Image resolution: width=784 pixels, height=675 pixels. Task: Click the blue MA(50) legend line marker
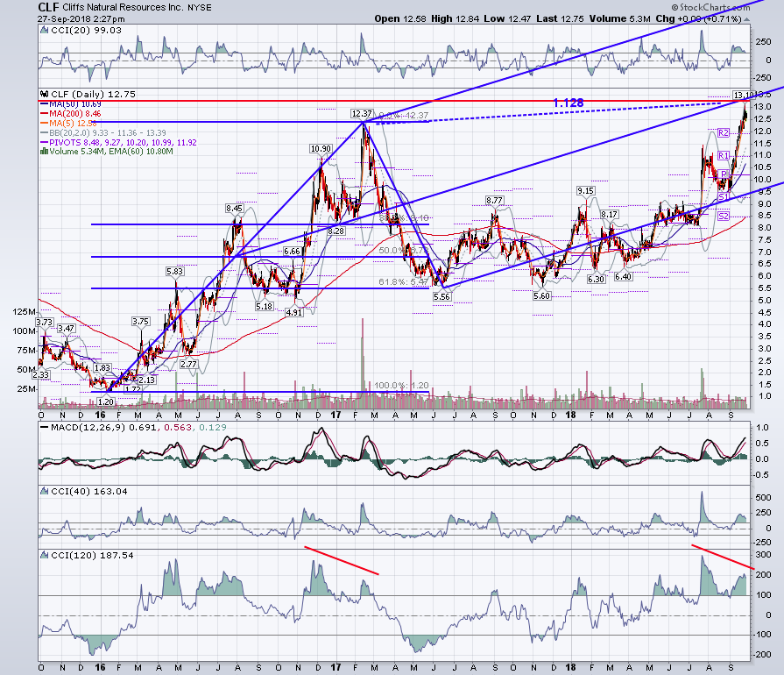tap(45, 104)
